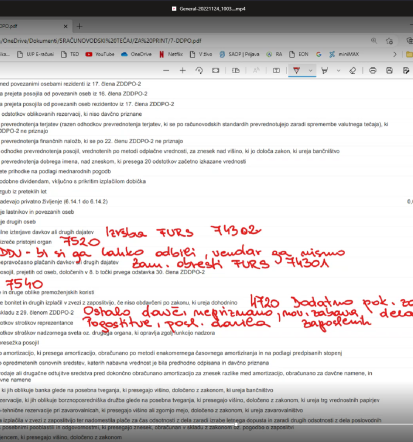
Task: Expand the favorites bar overflow chevron
Action: 395,54
